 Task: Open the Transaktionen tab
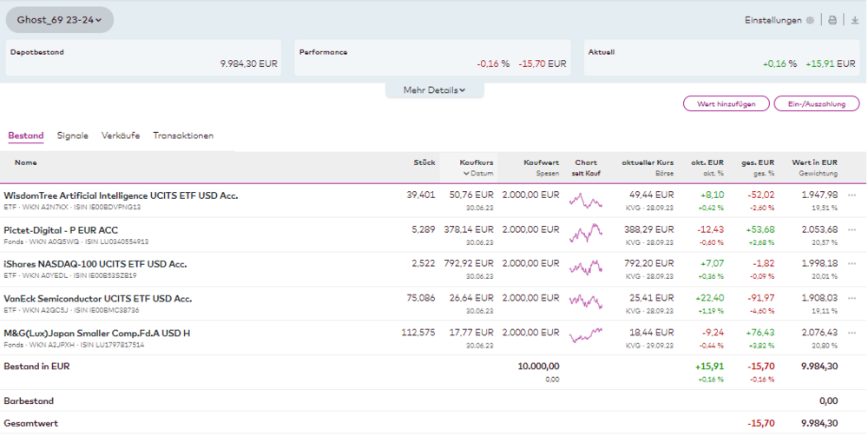(x=183, y=136)
